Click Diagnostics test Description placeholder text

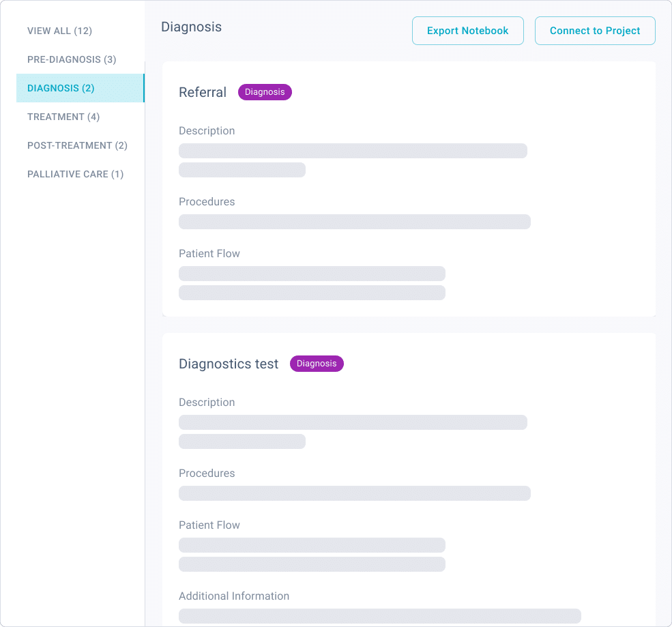click(353, 432)
